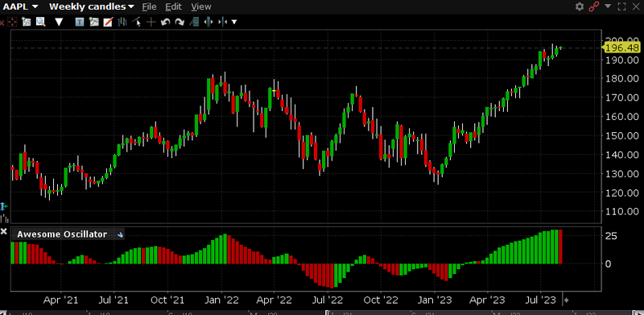The image size is (644, 315).
Task: Open Awesome Oscillator wrench settings icon
Action: pos(120,234)
